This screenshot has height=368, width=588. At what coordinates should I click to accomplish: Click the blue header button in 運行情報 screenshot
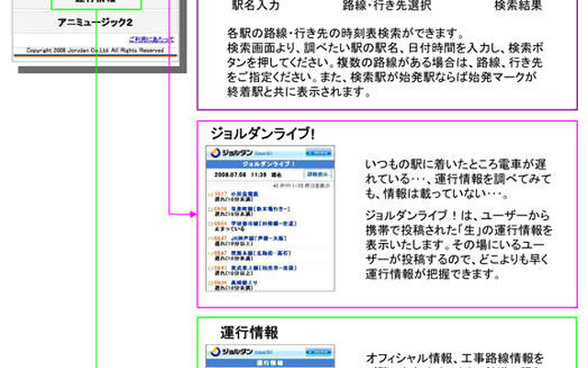point(319,351)
